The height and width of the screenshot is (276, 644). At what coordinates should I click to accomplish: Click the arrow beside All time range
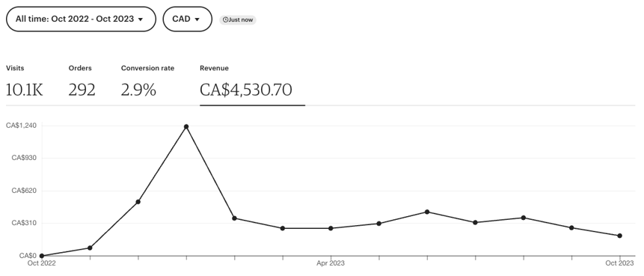[141, 19]
